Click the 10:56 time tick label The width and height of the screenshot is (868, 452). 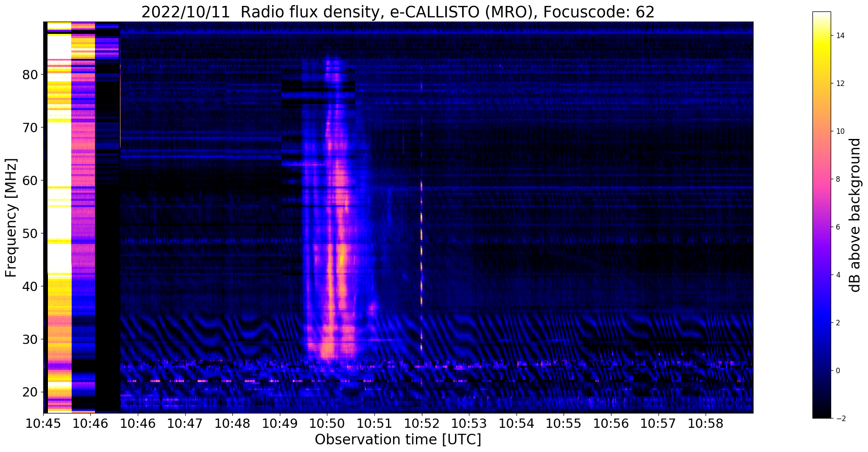click(611, 423)
